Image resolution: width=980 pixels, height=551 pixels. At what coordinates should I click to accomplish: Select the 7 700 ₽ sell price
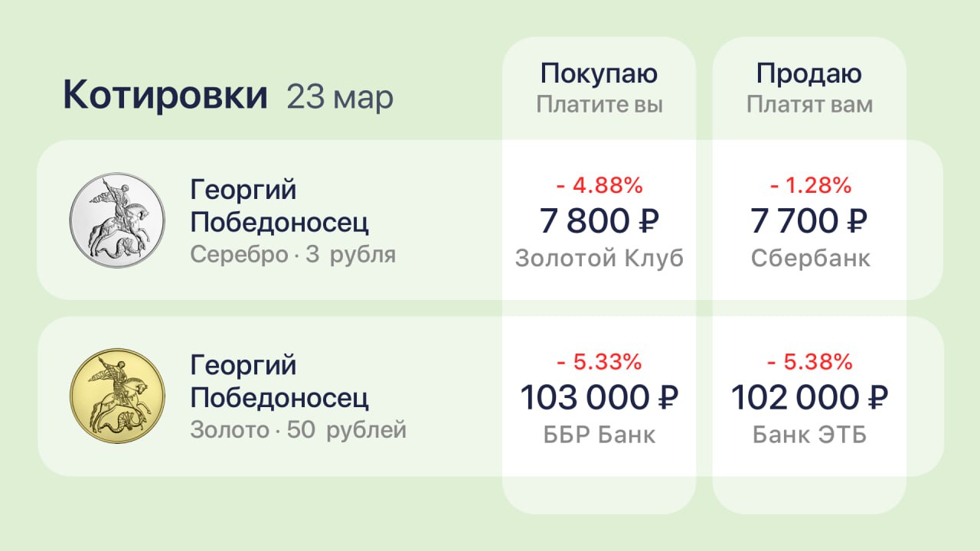pyautogui.click(x=809, y=222)
